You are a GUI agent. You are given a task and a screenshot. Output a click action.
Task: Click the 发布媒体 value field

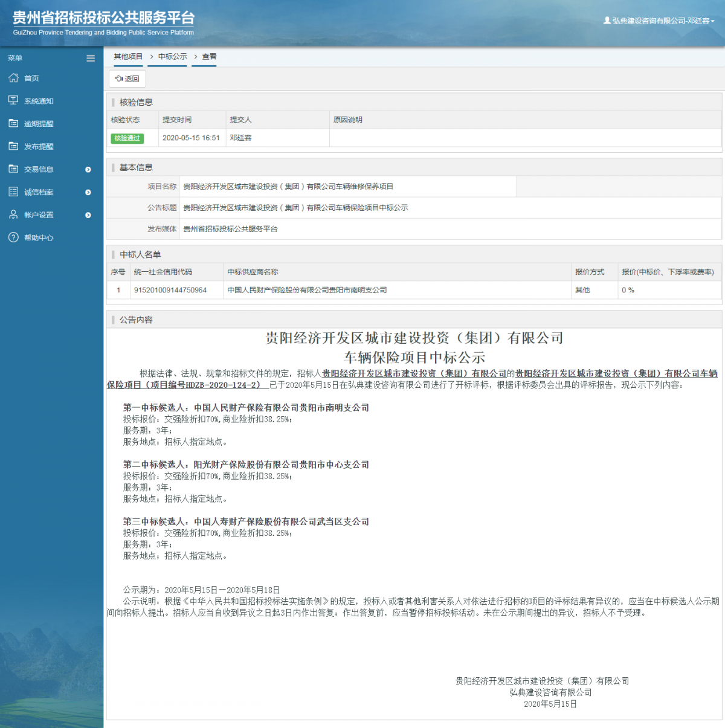coord(451,229)
